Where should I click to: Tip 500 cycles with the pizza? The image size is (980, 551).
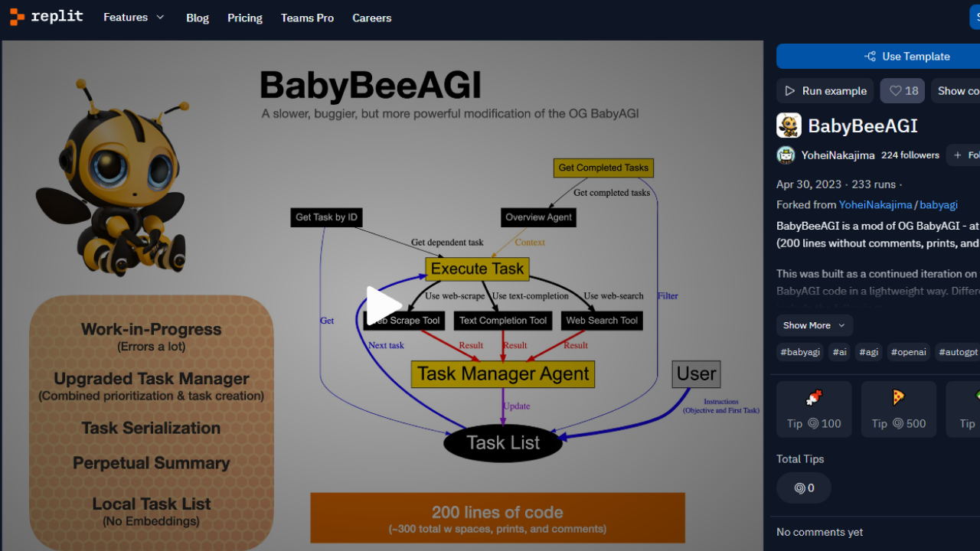click(x=899, y=409)
